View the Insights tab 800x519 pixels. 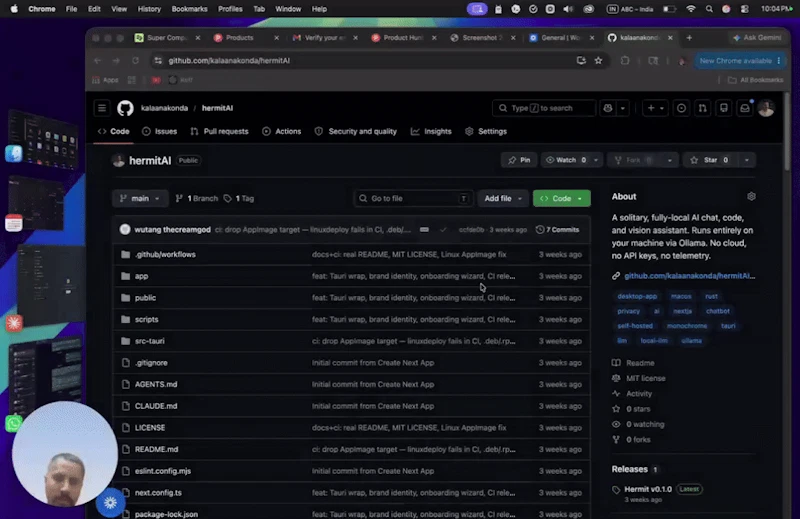coord(432,132)
